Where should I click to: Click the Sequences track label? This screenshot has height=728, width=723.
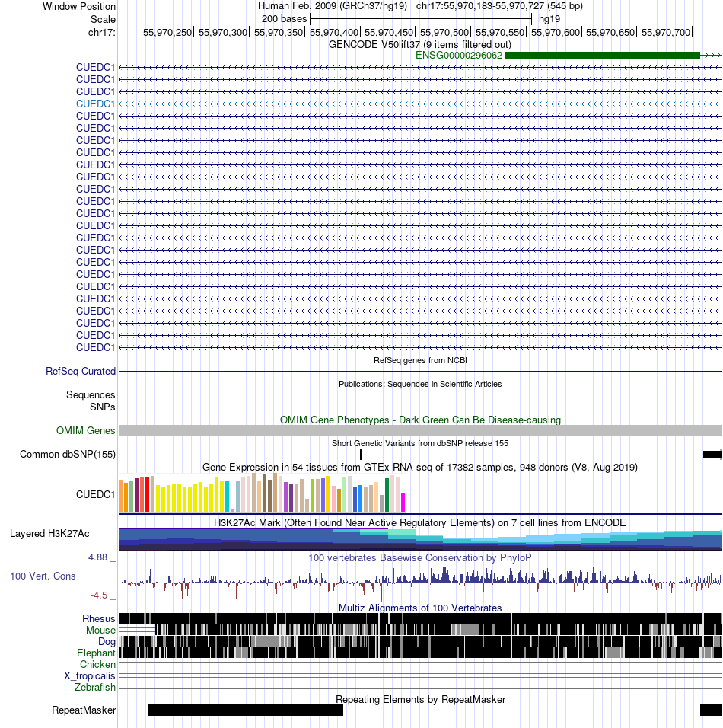coord(91,395)
